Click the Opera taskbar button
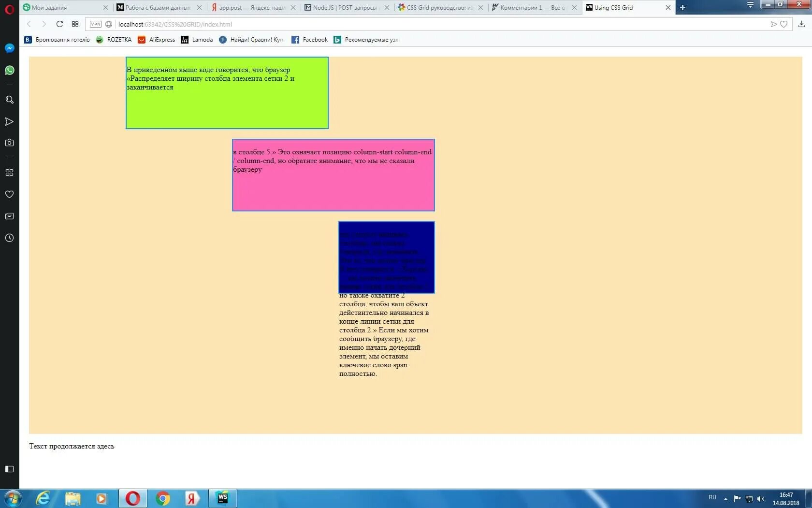The width and height of the screenshot is (812, 508). click(x=132, y=498)
